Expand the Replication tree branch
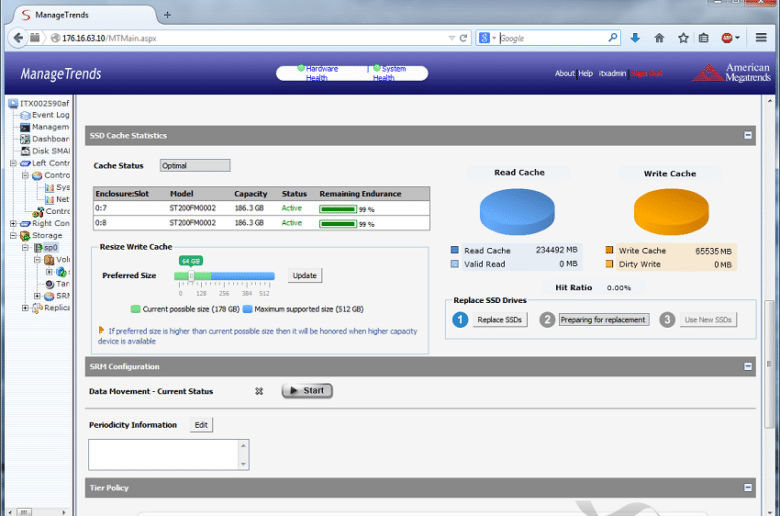 [x=25, y=308]
